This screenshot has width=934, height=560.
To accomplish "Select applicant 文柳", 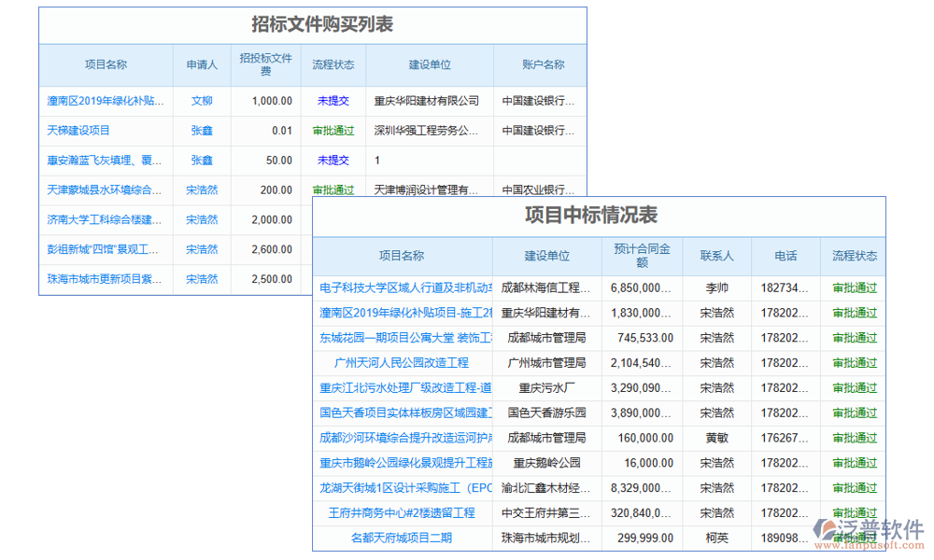I will click(201, 101).
